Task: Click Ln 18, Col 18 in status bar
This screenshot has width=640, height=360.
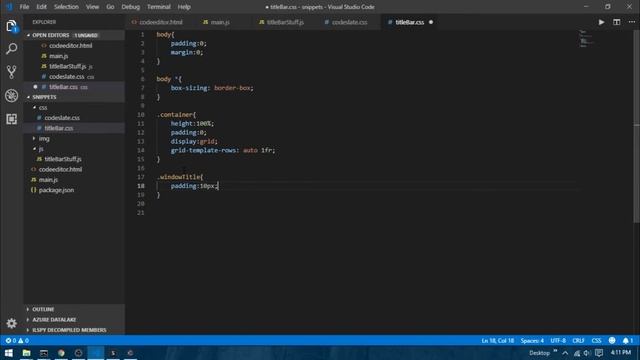Action: [x=498, y=340]
